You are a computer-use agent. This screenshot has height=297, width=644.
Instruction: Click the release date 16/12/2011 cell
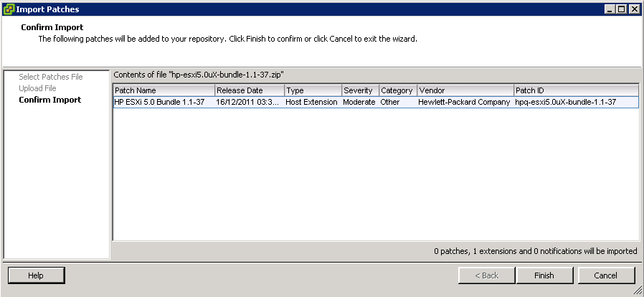pyautogui.click(x=247, y=103)
